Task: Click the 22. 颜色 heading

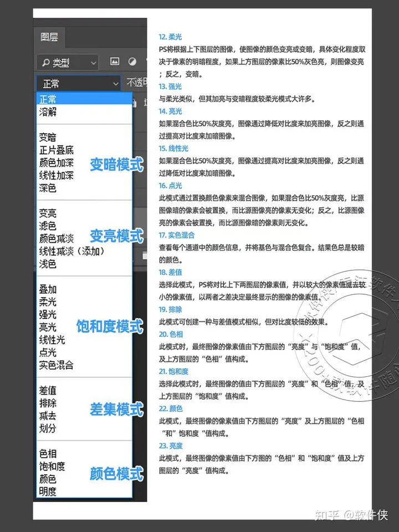Action: pos(171,408)
